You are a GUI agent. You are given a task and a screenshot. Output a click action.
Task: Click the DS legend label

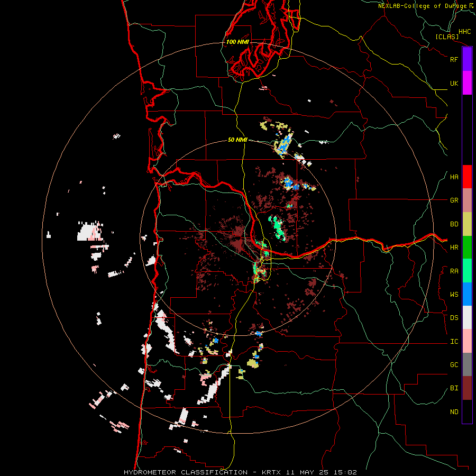[454, 318]
